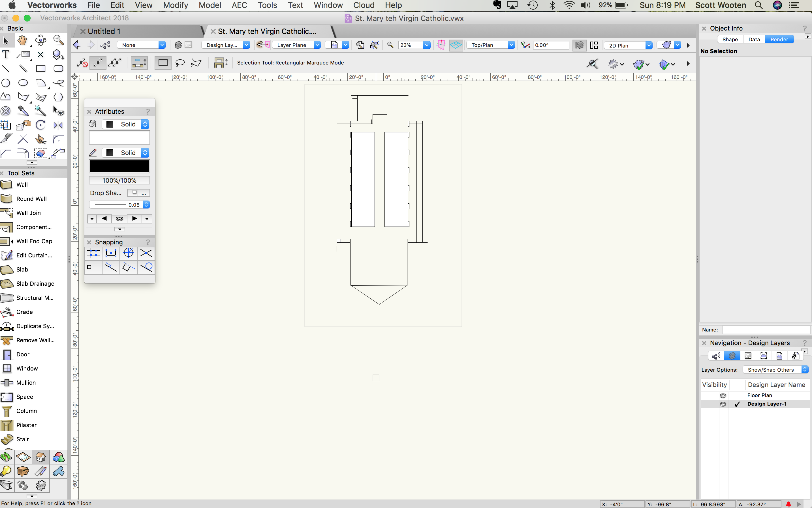812x508 pixels.
Task: Select the Stair tool
Action: click(x=23, y=439)
